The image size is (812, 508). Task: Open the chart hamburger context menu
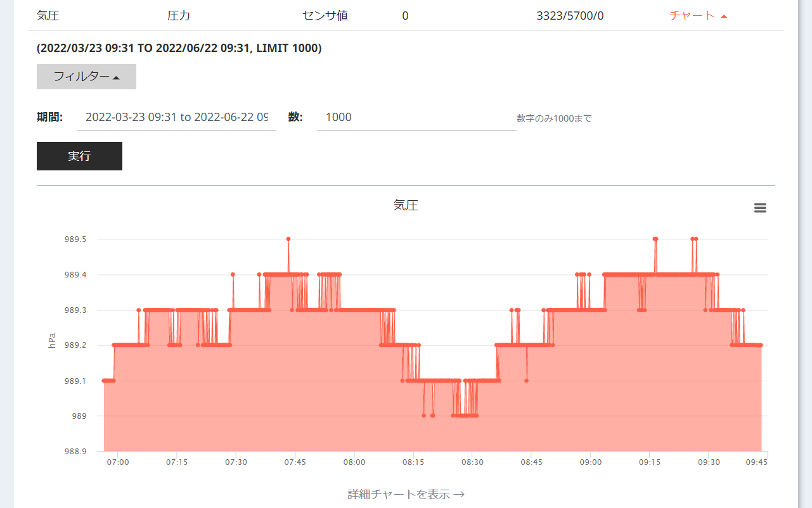coord(760,208)
